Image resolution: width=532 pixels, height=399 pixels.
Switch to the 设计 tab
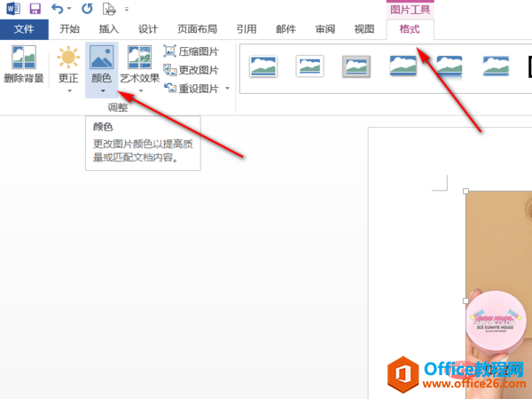coord(148,29)
